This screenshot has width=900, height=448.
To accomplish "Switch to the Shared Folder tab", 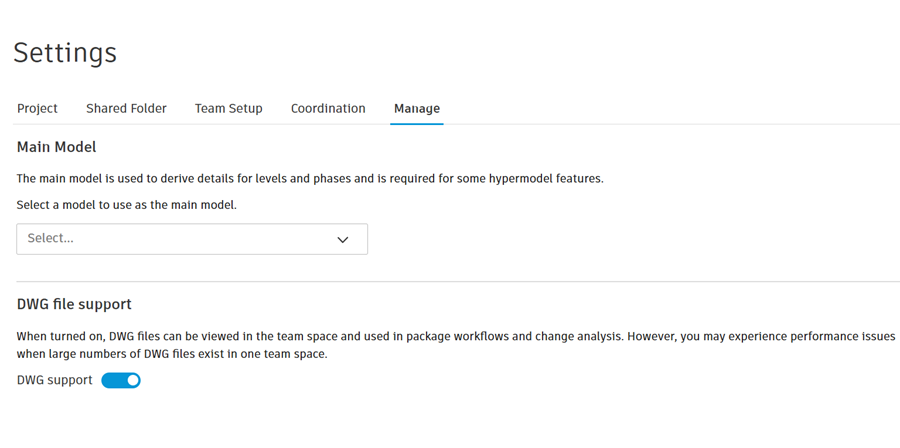I will click(x=126, y=108).
